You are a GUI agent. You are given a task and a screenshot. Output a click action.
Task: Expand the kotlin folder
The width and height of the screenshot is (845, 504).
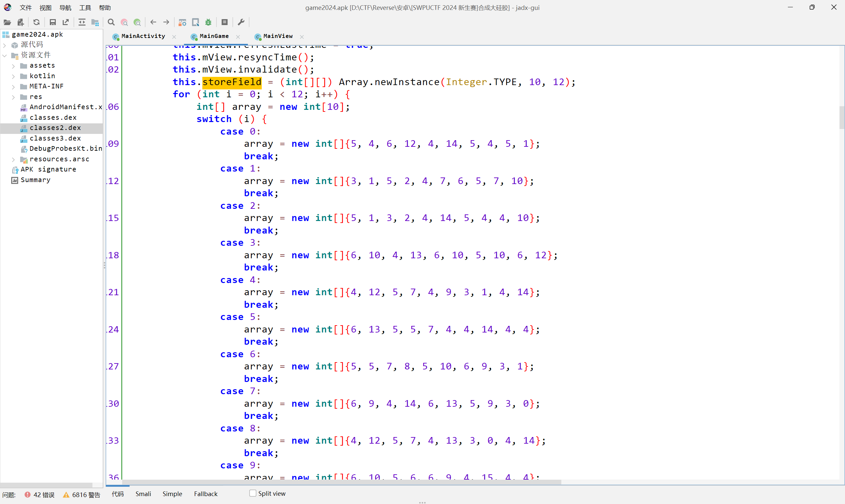13,77
